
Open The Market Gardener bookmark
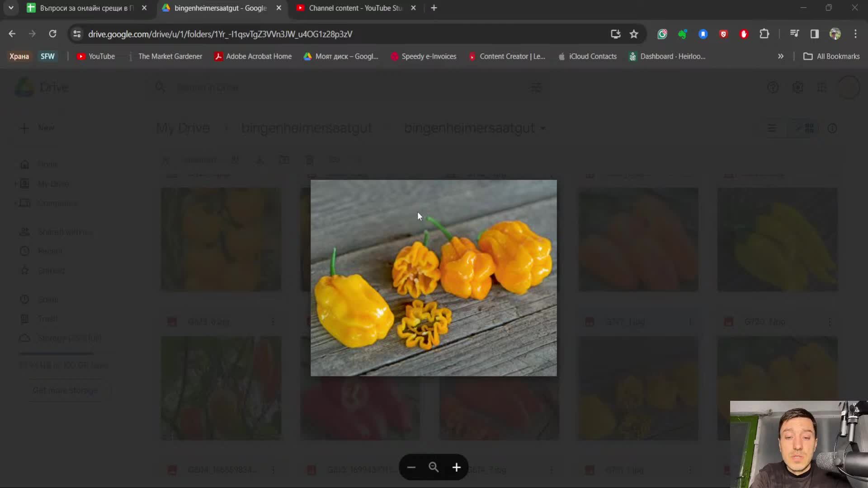165,56
